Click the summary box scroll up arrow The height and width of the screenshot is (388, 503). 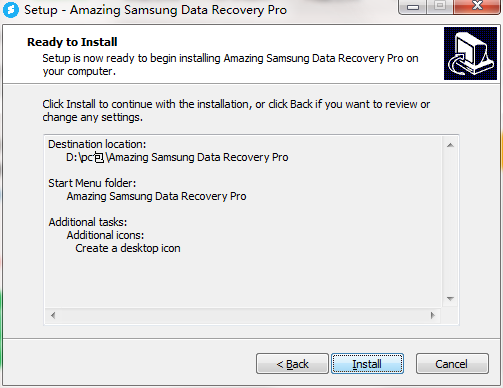[x=450, y=145]
